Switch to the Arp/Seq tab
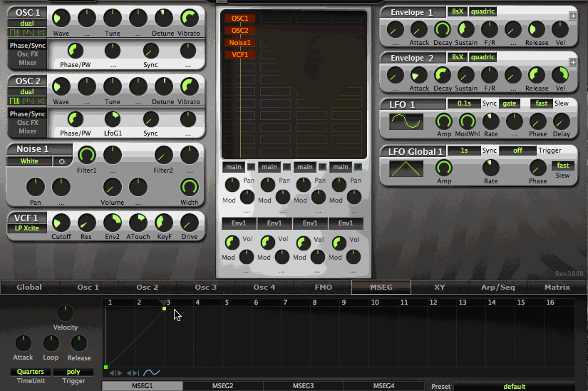Viewport: 588px width, 391px height. (x=498, y=288)
